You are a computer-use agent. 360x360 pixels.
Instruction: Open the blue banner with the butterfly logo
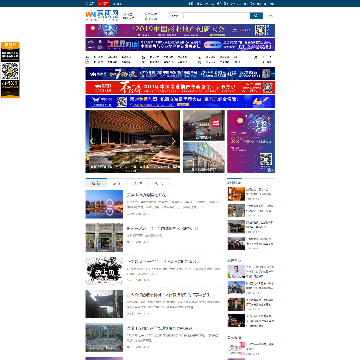click(x=180, y=101)
